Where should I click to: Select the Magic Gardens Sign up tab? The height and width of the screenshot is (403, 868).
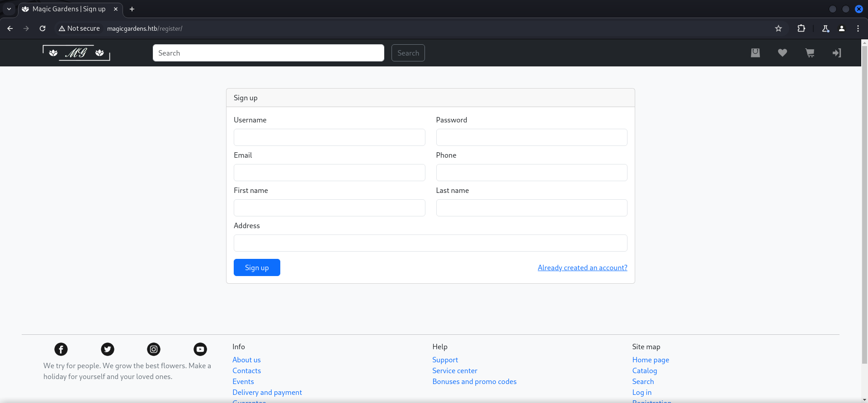point(69,9)
